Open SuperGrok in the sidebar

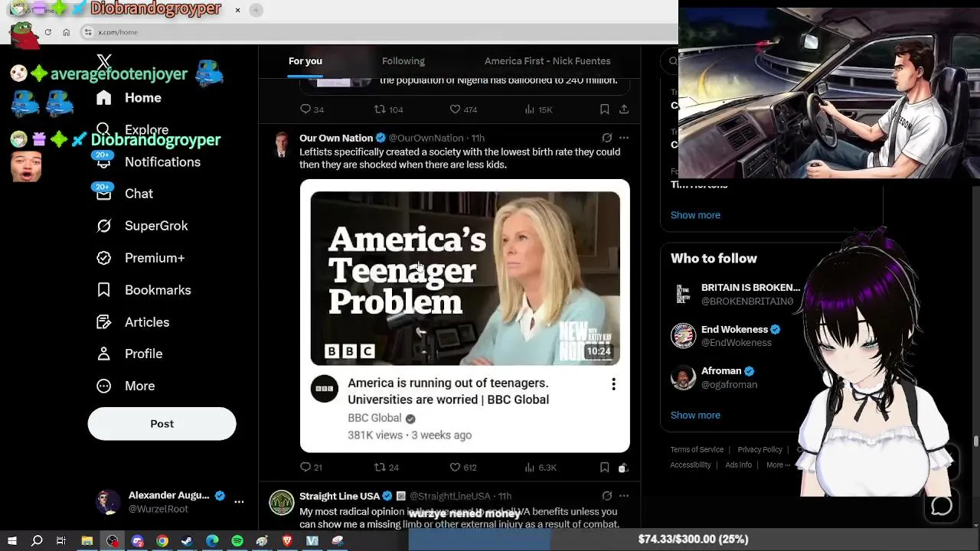156,226
